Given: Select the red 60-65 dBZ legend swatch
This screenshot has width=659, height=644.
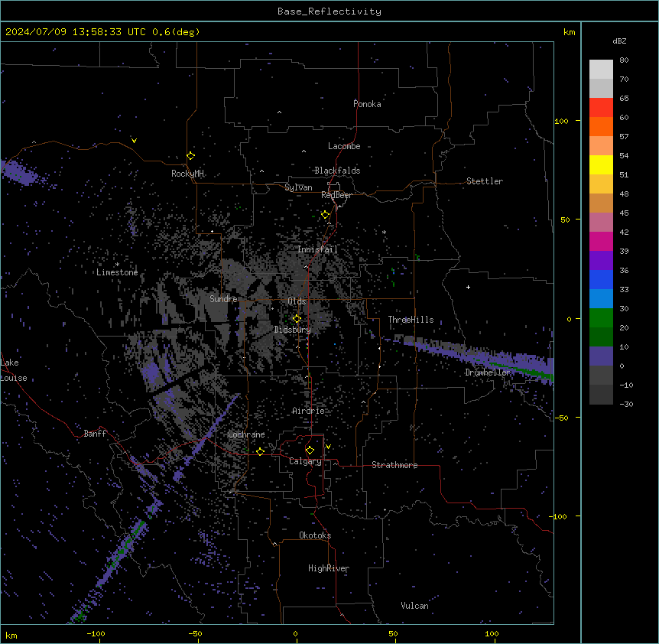Looking at the screenshot, I should point(601,108).
